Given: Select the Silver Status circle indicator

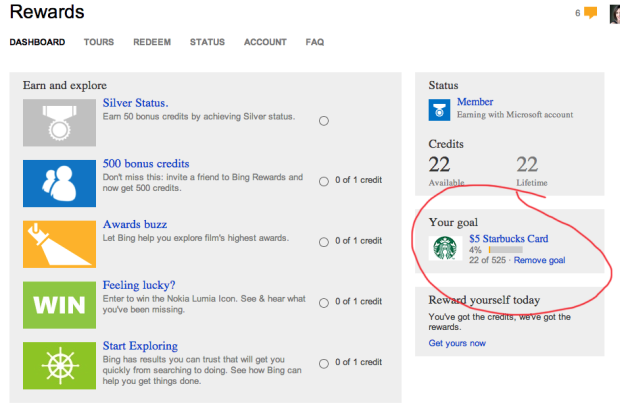Looking at the screenshot, I should click(324, 121).
